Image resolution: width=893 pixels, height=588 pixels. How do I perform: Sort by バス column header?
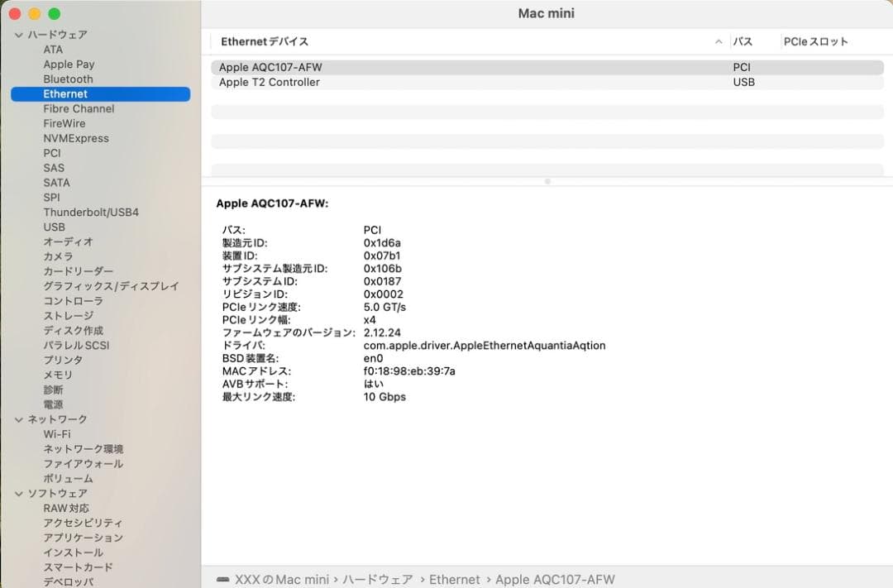point(743,41)
